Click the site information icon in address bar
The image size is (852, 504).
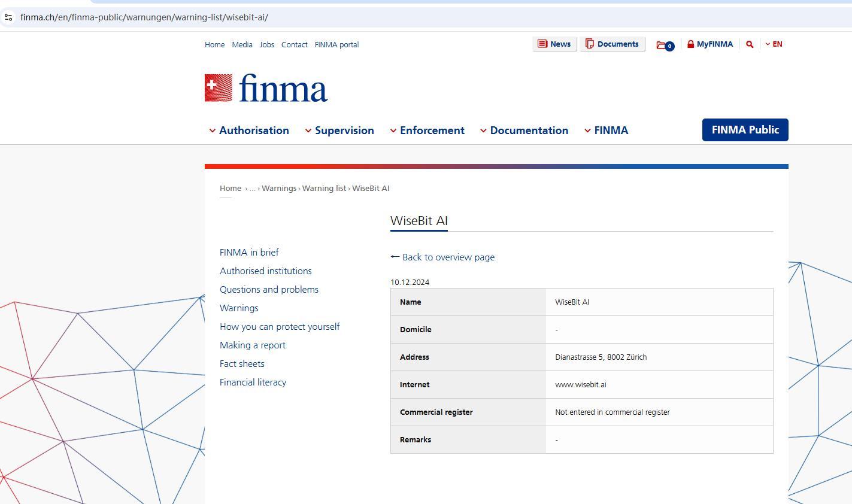click(x=8, y=17)
